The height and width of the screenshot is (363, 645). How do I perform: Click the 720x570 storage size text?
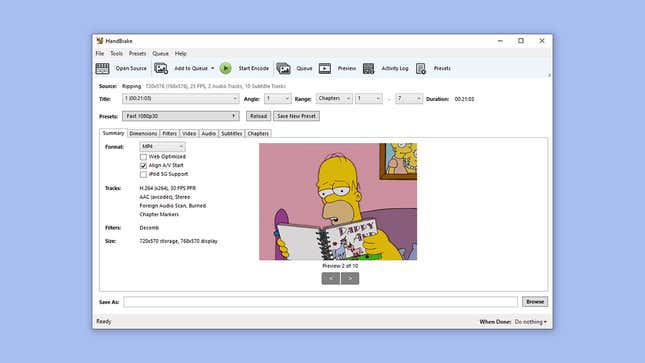pos(179,241)
